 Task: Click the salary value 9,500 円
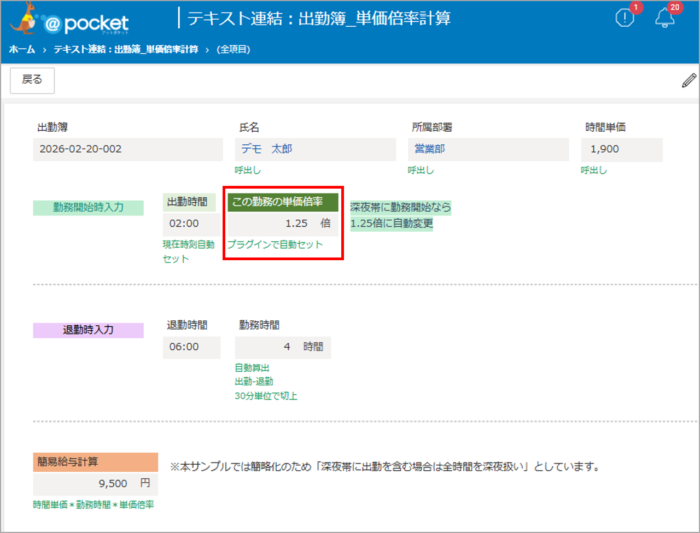(x=95, y=483)
